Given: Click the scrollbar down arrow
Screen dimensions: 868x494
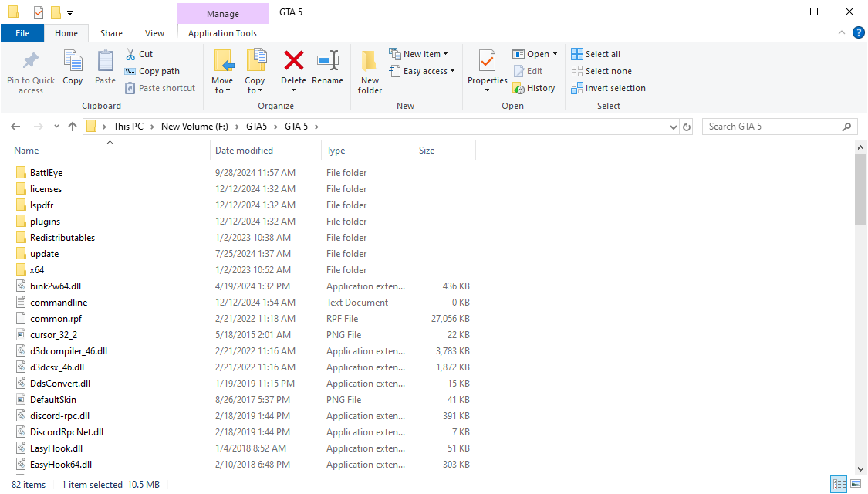Looking at the screenshot, I should coord(860,469).
